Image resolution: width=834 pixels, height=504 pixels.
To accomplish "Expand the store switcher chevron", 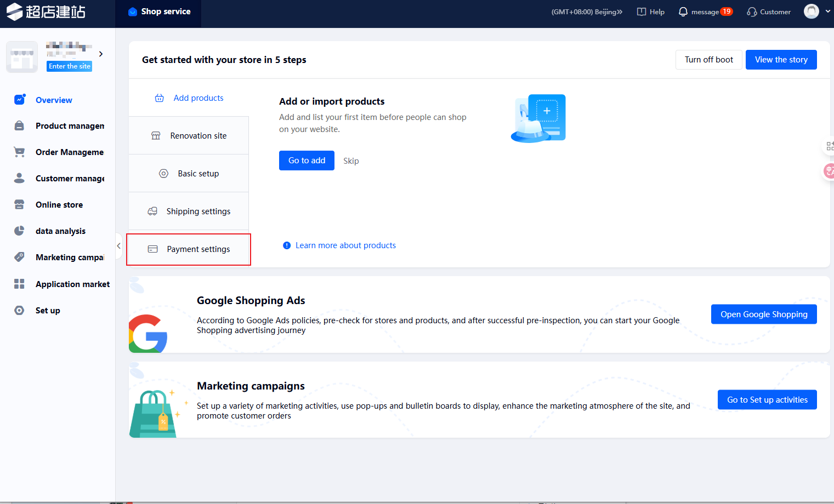I will coord(101,54).
